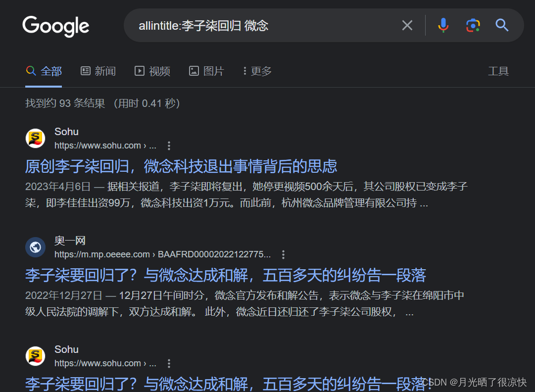Click the first Sohu result favicon
The height and width of the screenshot is (392, 535).
point(36,139)
